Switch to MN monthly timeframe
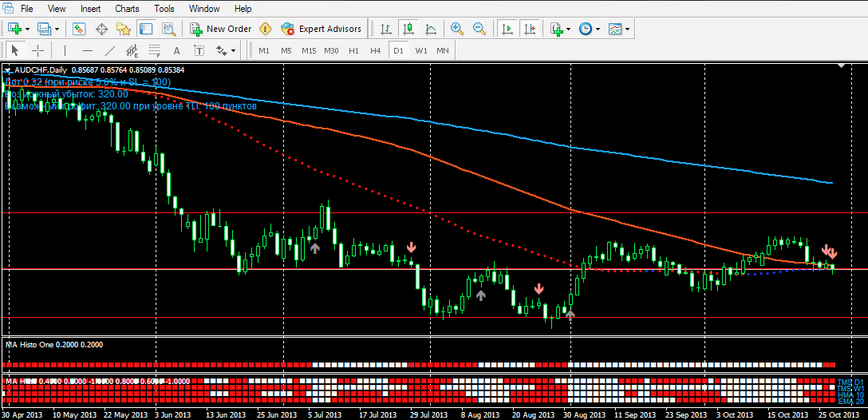 [x=442, y=50]
